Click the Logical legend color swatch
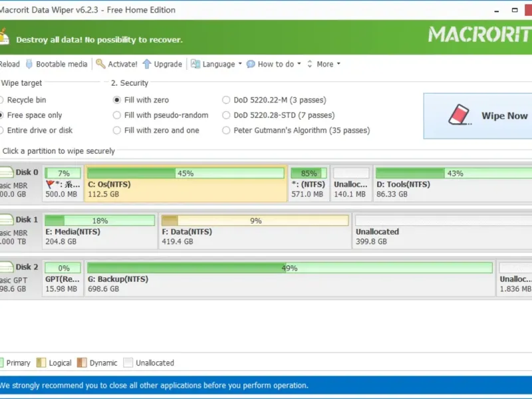 (x=41, y=362)
